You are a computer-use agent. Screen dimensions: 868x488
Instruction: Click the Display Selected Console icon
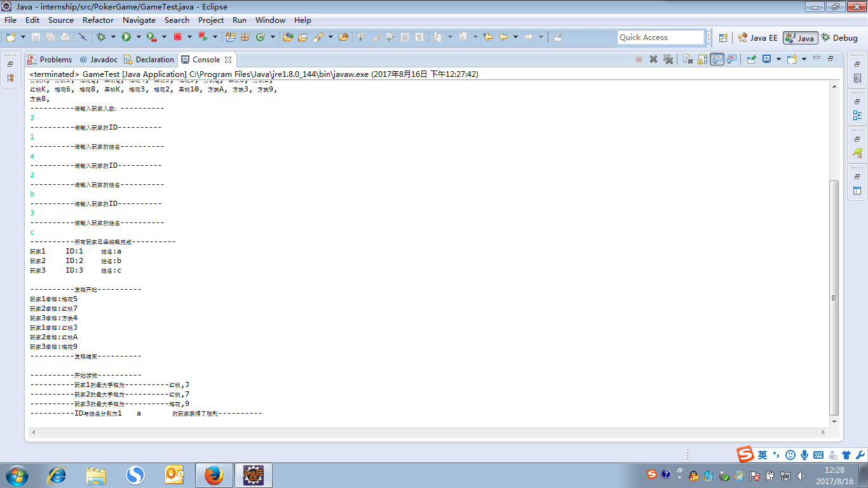(766, 59)
